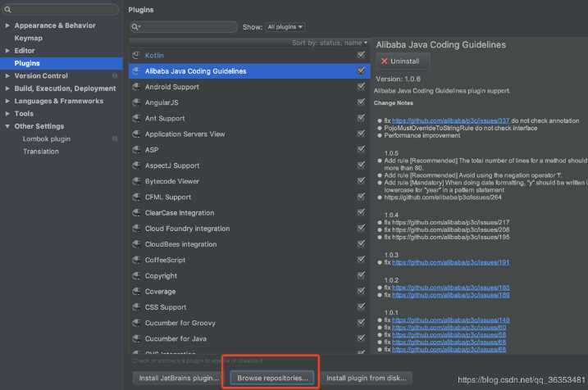Open the p3c issues/149 link
Screen dimensions: 588x390
pos(451,320)
